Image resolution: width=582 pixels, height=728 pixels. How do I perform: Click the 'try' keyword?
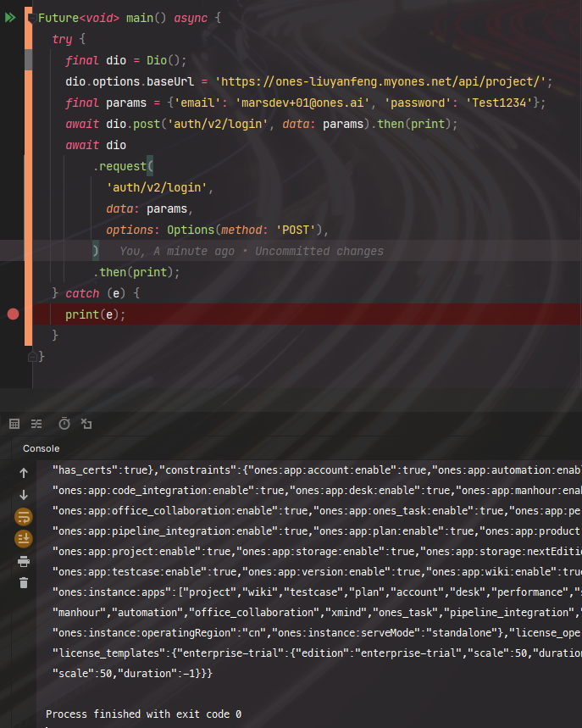62,40
